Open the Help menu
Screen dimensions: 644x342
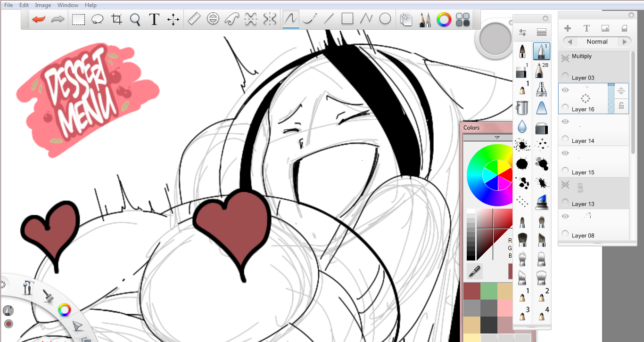pos(91,5)
